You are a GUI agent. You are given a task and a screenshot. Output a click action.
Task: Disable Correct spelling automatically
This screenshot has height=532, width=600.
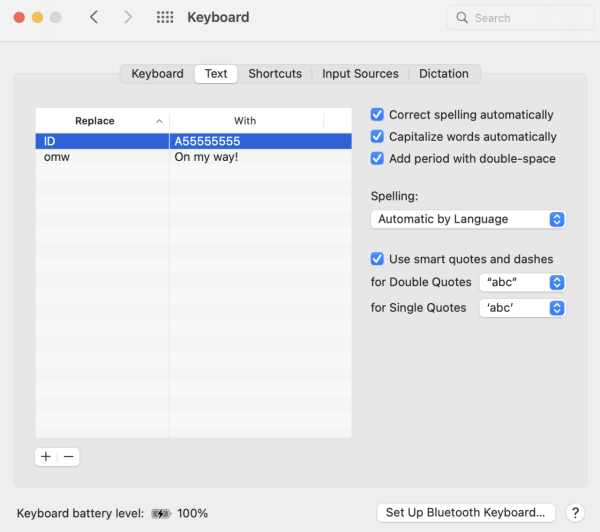(377, 115)
